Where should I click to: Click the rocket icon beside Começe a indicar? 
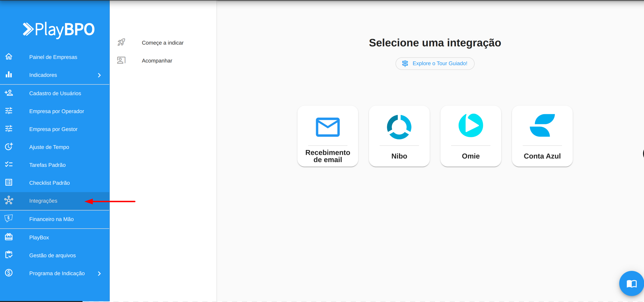point(121,42)
